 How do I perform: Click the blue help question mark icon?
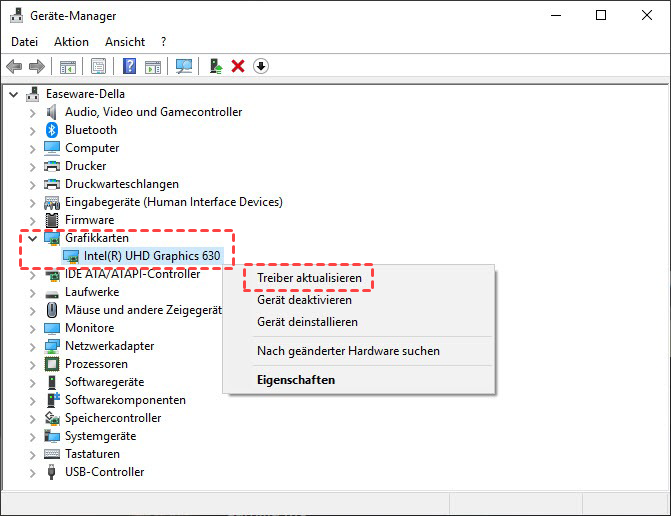(129, 66)
